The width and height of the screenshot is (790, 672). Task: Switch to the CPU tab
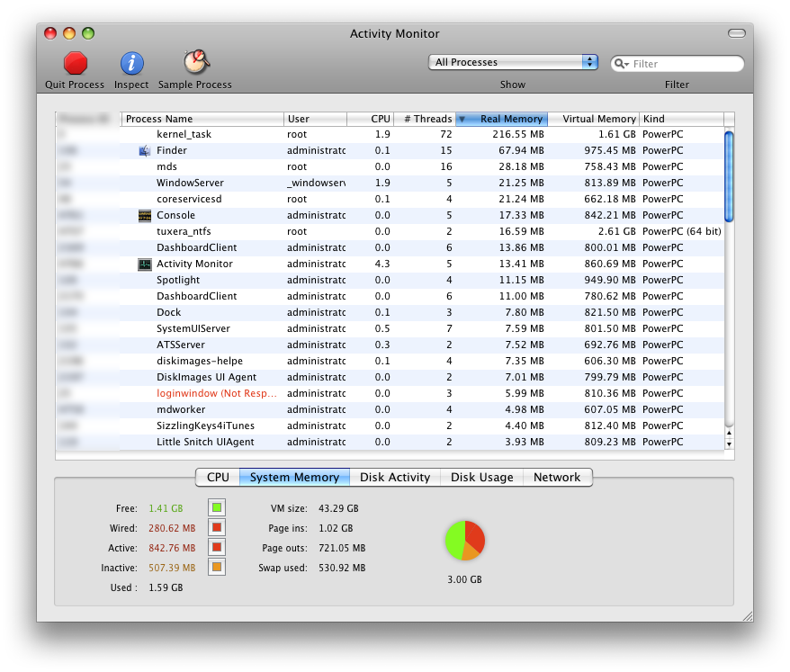pos(218,477)
